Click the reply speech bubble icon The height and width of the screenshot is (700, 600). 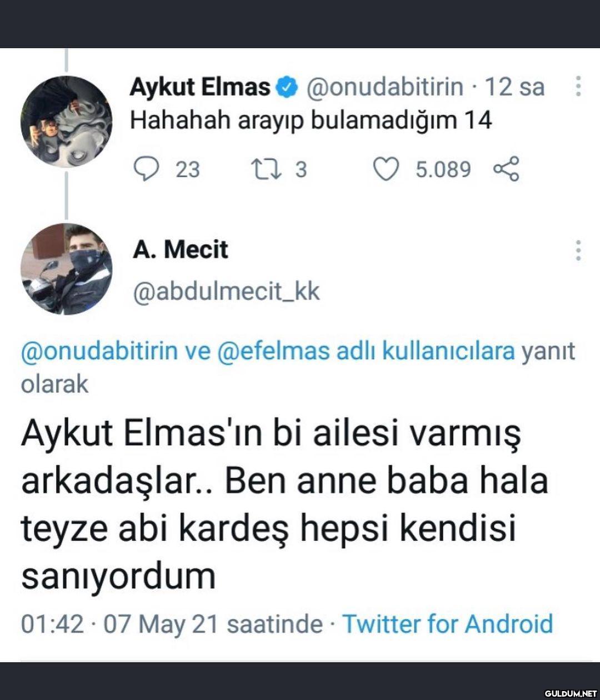click(147, 169)
